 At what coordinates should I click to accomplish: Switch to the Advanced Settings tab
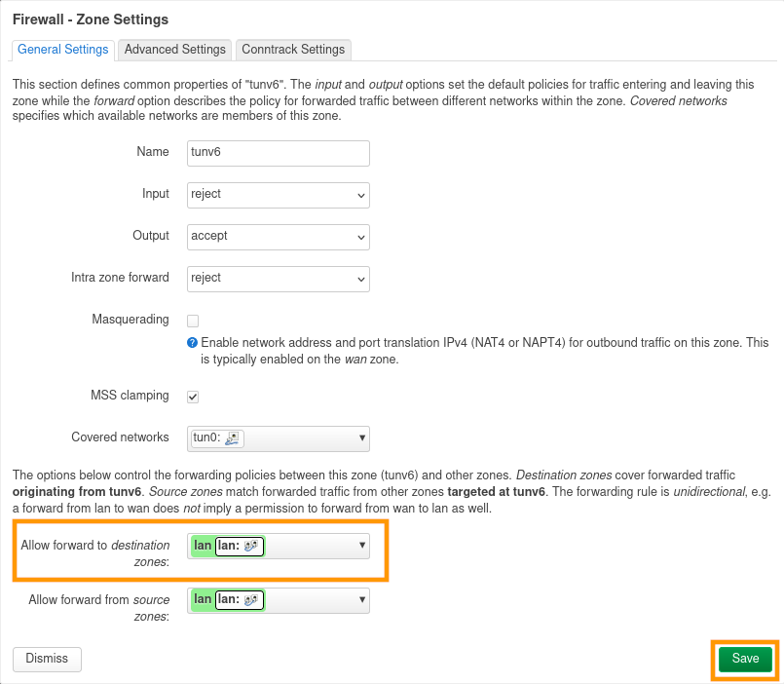(x=175, y=50)
